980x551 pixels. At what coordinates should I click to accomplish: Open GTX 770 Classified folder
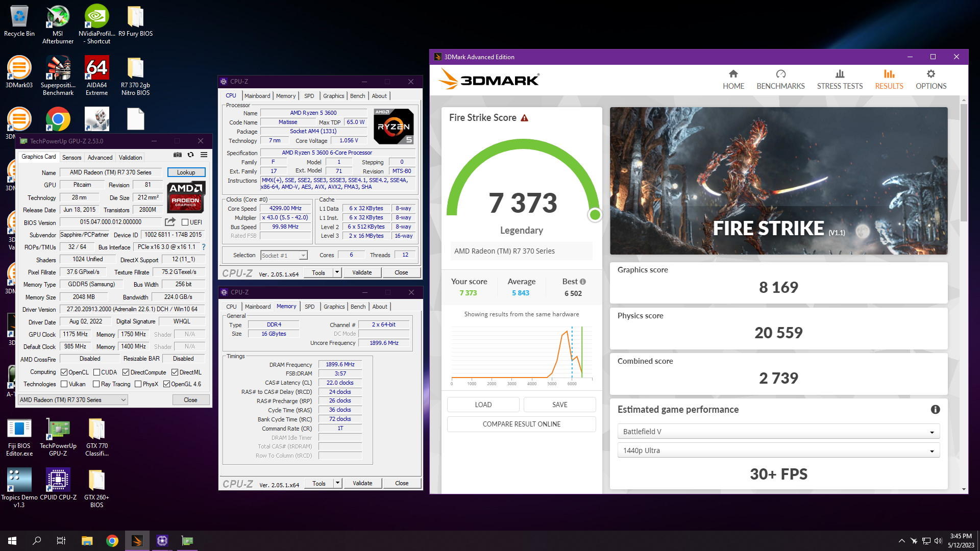point(96,437)
